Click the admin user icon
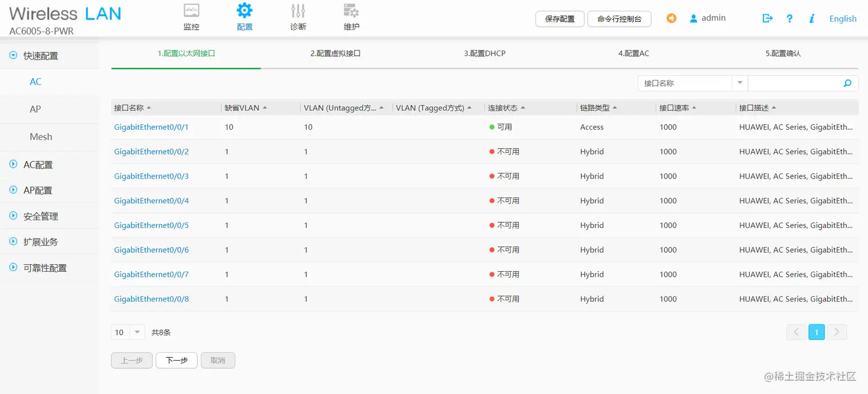The height and width of the screenshot is (394, 868). pyautogui.click(x=693, y=18)
